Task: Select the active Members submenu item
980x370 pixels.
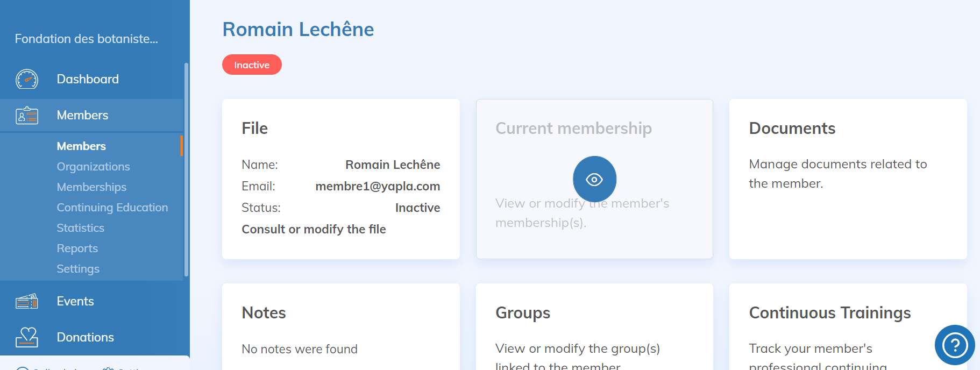Action: coord(81,146)
